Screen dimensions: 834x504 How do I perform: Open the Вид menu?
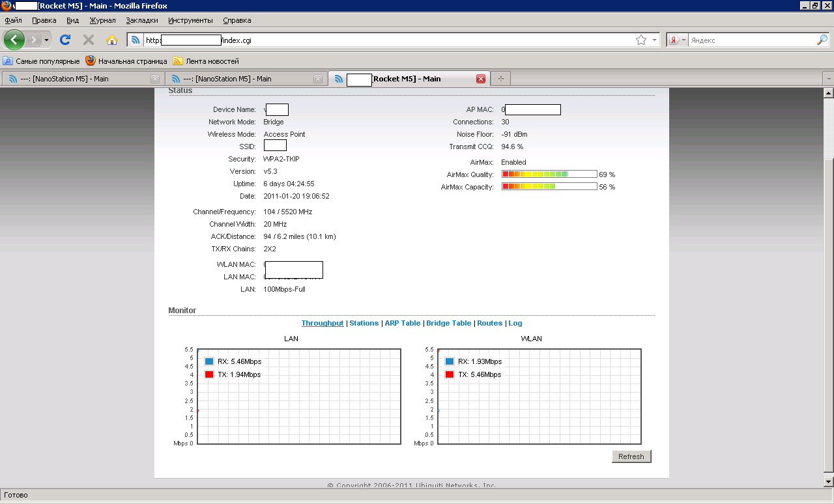click(x=72, y=20)
